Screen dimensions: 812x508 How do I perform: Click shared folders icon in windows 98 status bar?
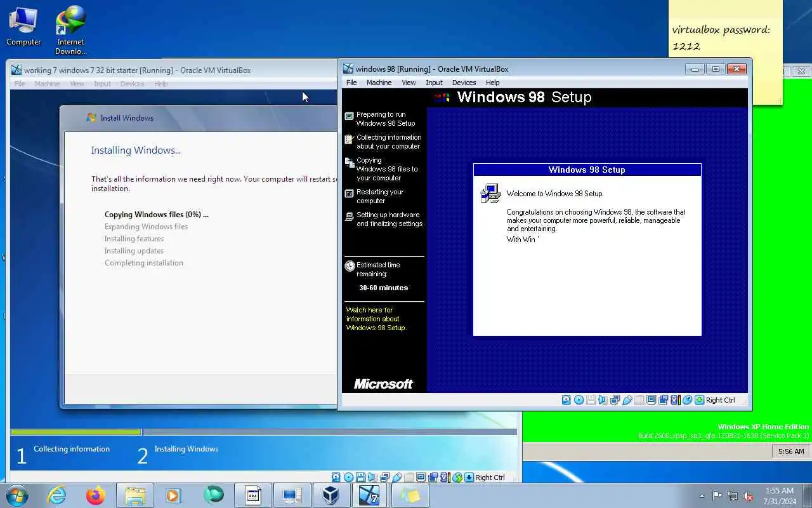click(639, 400)
